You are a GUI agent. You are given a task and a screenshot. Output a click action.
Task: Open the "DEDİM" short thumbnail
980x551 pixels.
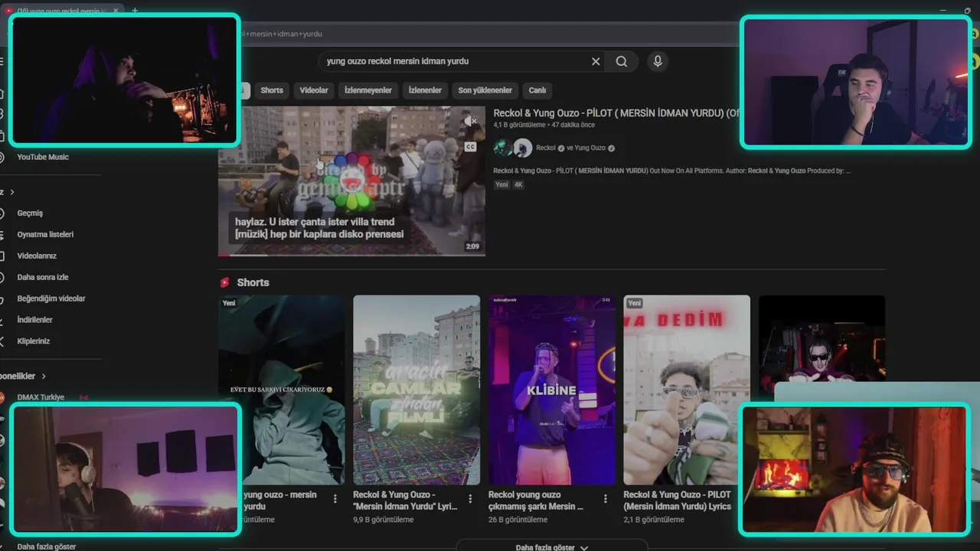687,390
